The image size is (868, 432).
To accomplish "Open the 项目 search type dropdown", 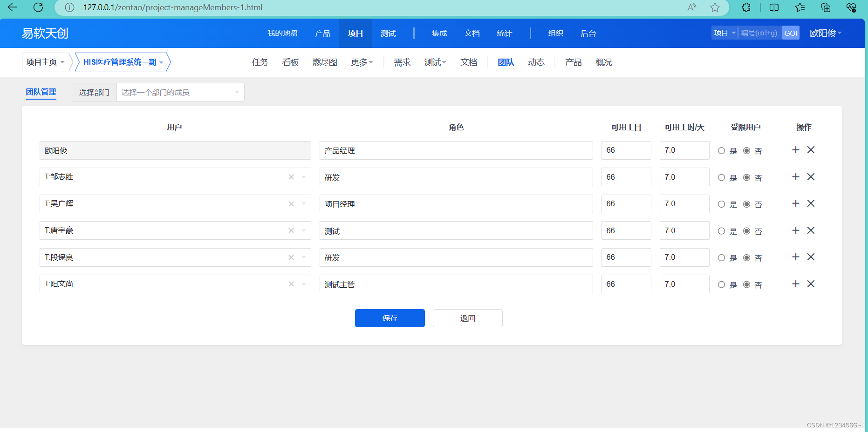I will coord(724,33).
